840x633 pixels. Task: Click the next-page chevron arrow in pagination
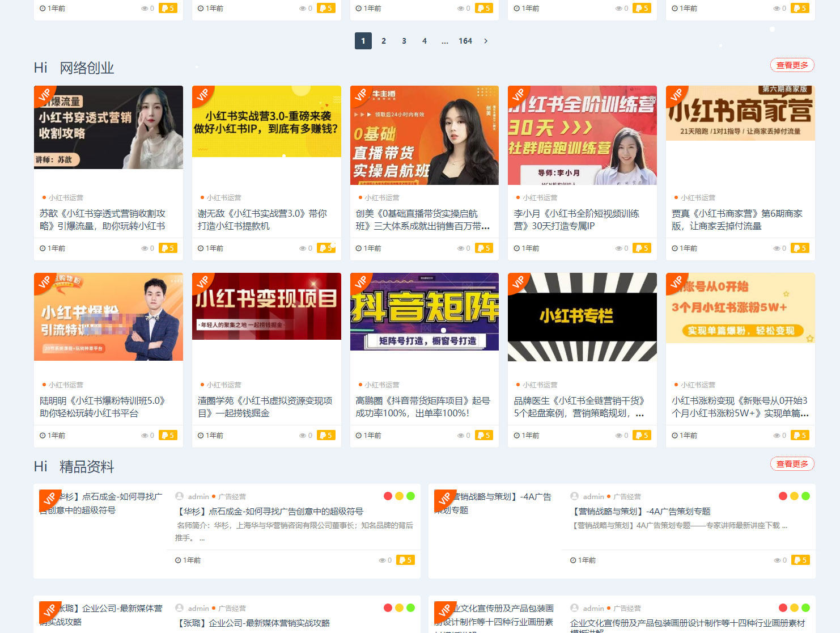tap(486, 41)
